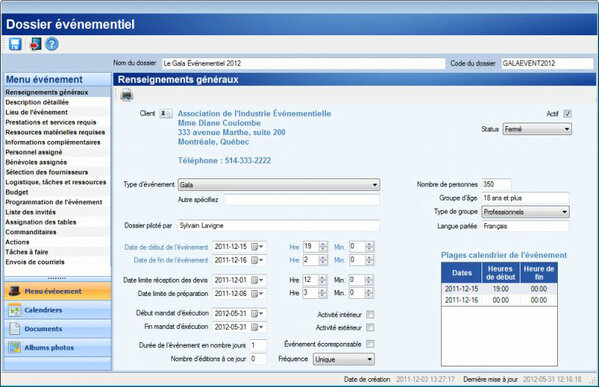Open date picker for Date limite réception des devis
The height and width of the screenshot is (387, 599).
(x=257, y=280)
